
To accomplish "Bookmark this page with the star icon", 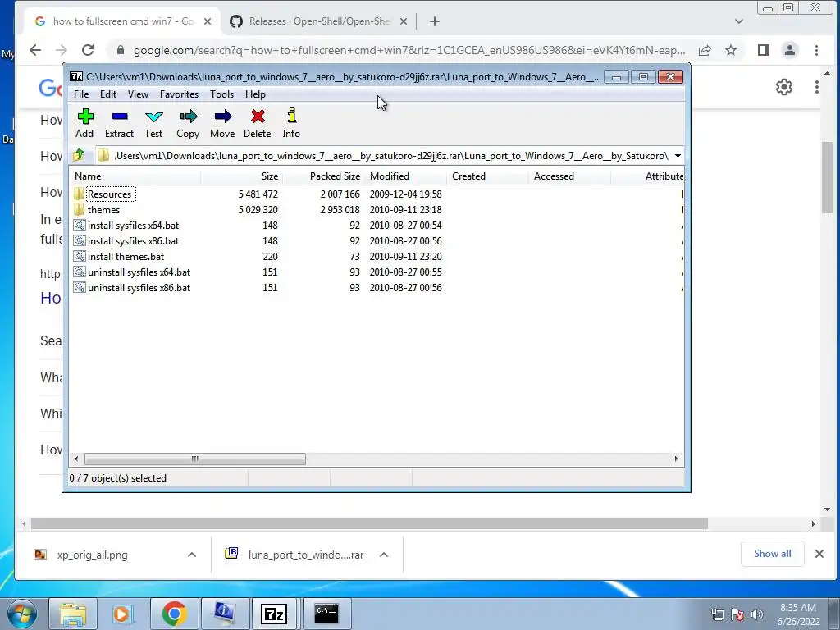I will pos(731,50).
